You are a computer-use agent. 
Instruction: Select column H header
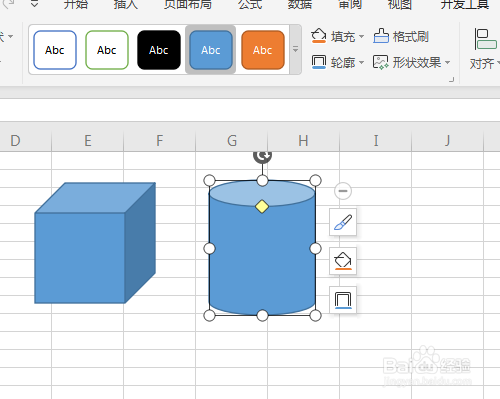[x=304, y=141]
